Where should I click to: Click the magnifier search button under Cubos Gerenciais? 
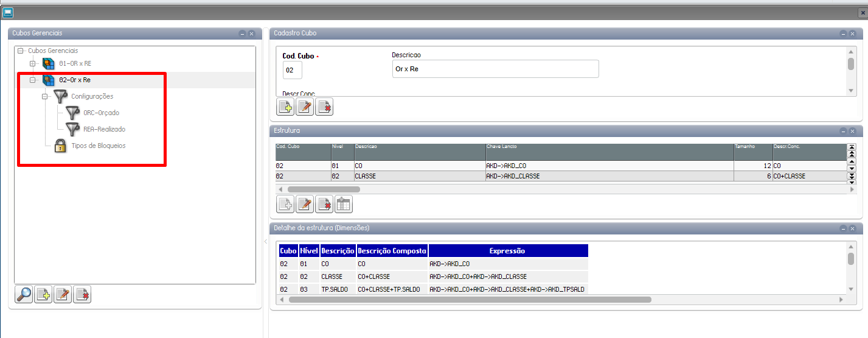(24, 295)
